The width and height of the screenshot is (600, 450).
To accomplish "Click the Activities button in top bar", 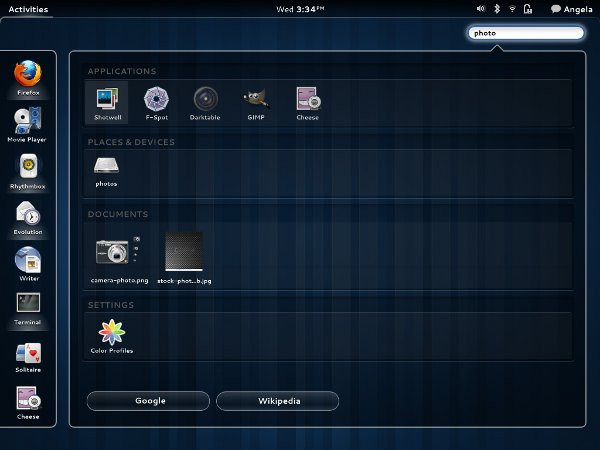I will pos(28,8).
